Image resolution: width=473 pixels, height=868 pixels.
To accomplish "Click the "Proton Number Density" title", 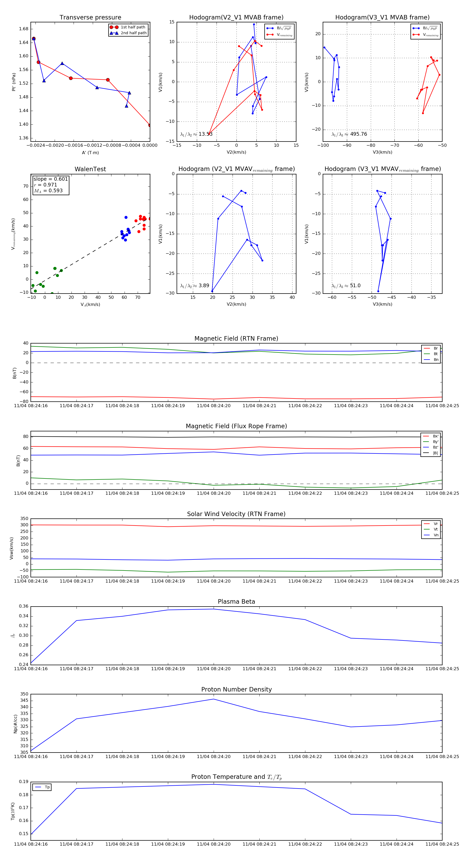I will coord(236,689).
